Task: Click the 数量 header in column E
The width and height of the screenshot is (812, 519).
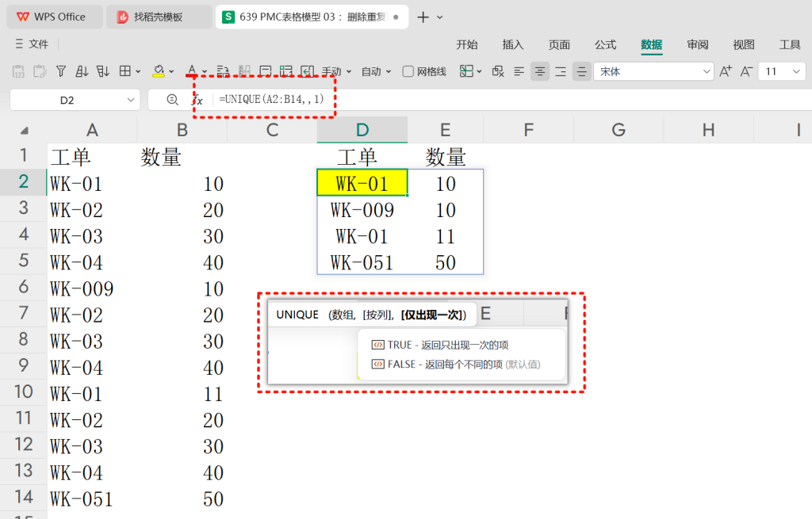Action: (446, 157)
